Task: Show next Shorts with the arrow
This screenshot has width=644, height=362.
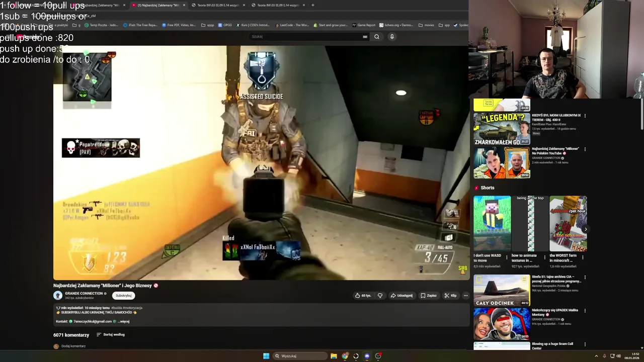Action: [585, 229]
